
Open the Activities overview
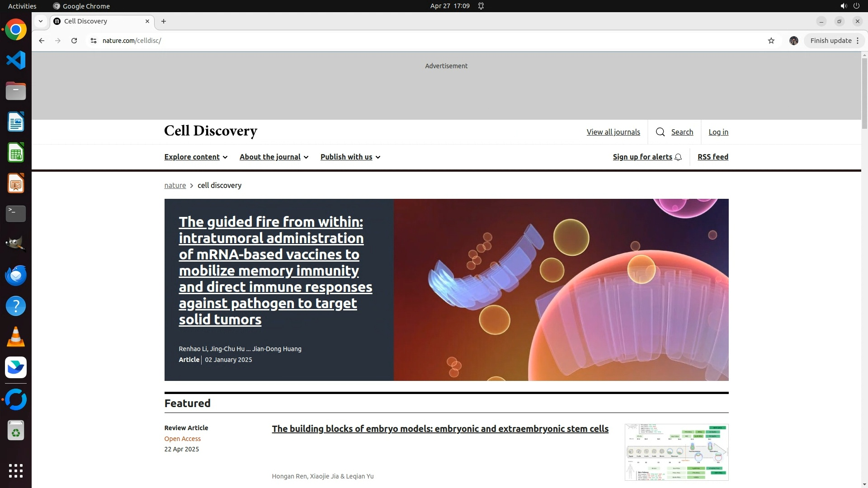coord(22,6)
